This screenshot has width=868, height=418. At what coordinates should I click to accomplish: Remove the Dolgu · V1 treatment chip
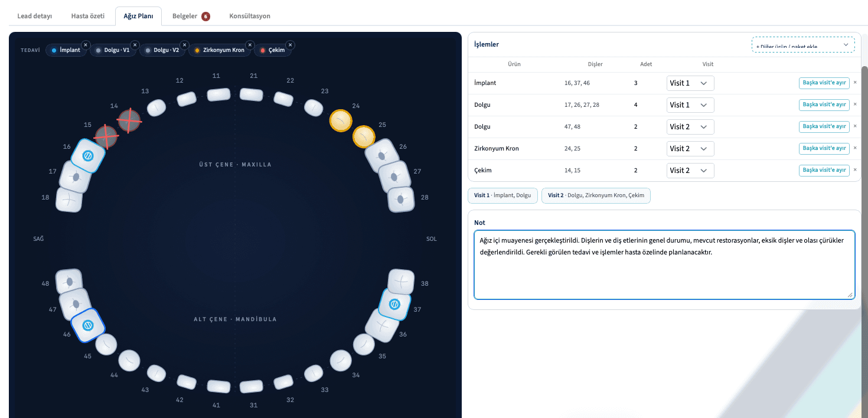[x=135, y=45]
